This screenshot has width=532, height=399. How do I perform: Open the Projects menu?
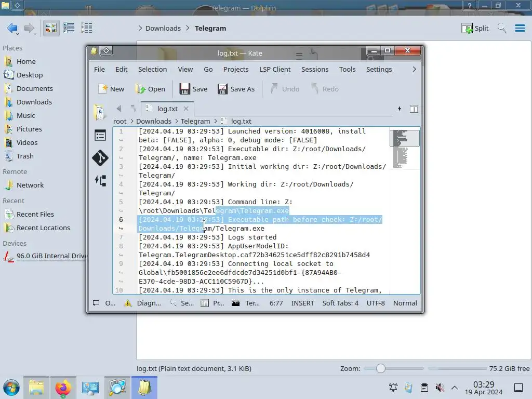click(x=236, y=69)
